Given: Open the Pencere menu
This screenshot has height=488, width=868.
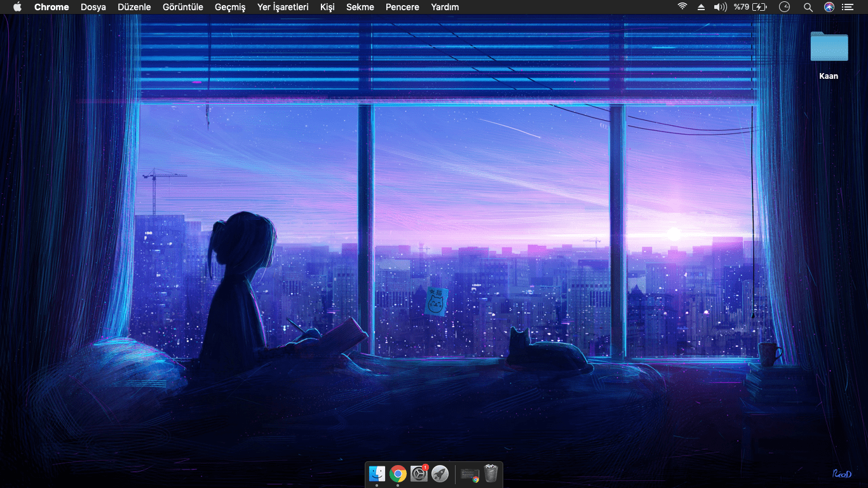Looking at the screenshot, I should [x=402, y=7].
